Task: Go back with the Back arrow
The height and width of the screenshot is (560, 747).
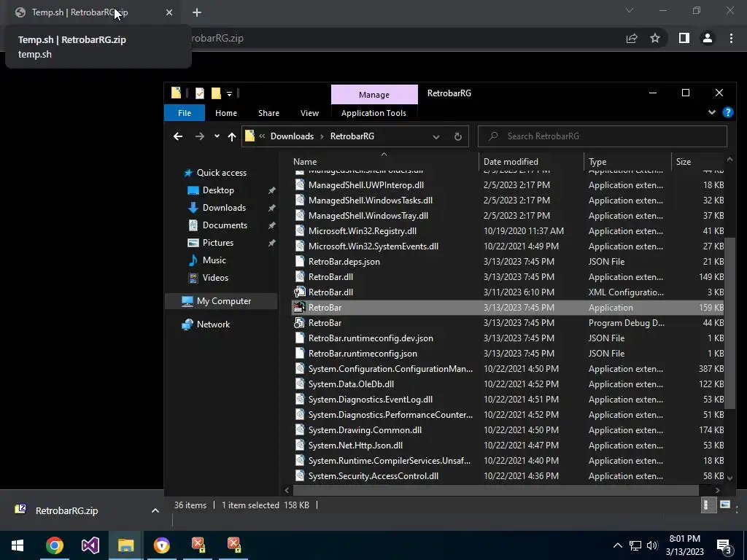Action: pyautogui.click(x=178, y=136)
